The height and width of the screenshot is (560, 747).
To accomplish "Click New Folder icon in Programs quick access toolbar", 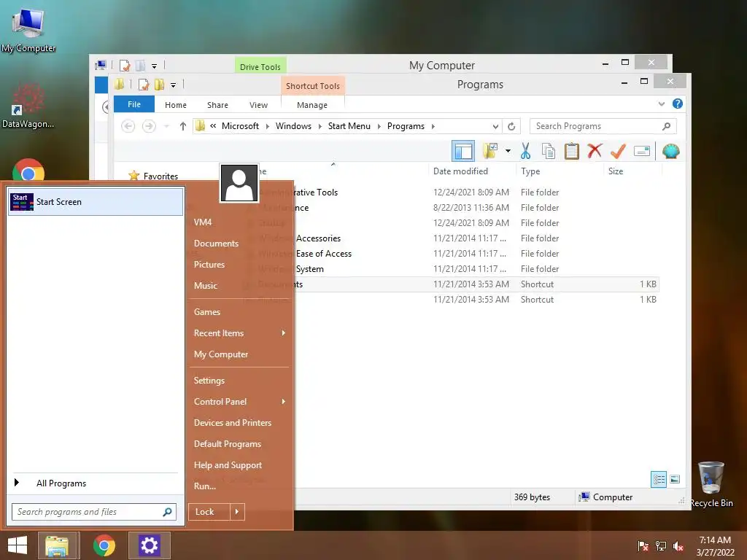I will tap(159, 85).
